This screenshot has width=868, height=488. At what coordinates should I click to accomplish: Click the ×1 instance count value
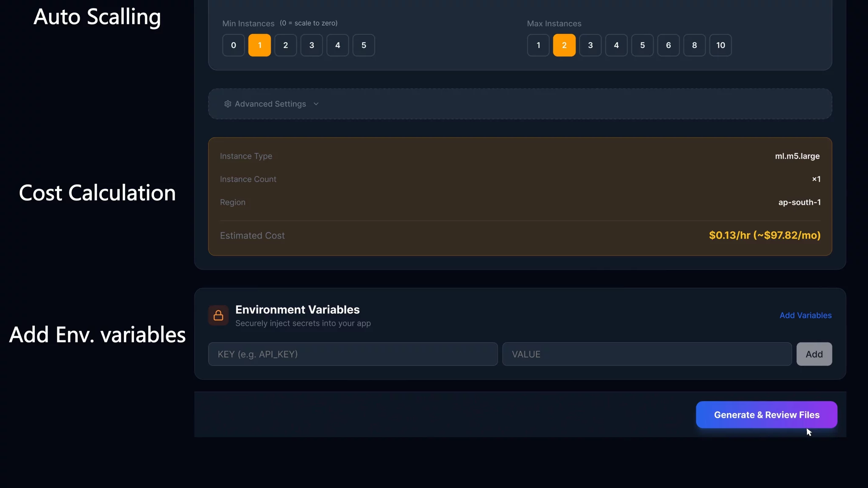(x=816, y=179)
